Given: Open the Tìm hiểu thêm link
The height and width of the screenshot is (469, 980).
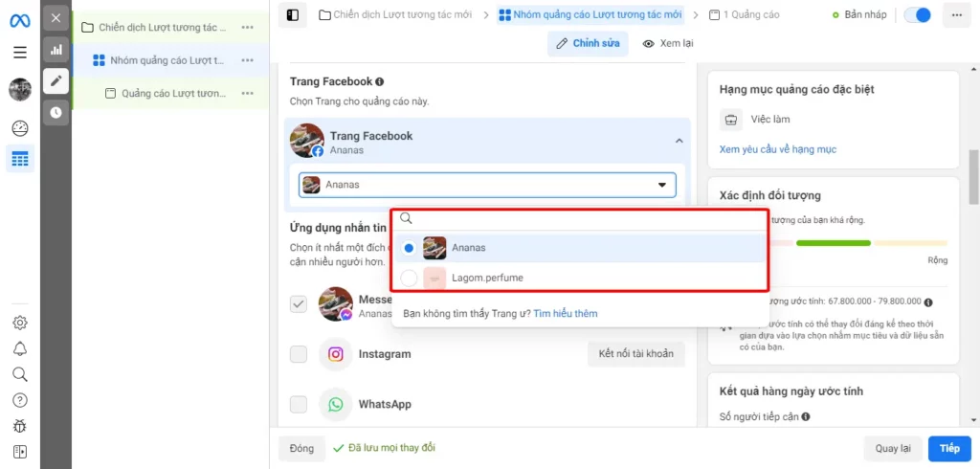Looking at the screenshot, I should point(566,313).
